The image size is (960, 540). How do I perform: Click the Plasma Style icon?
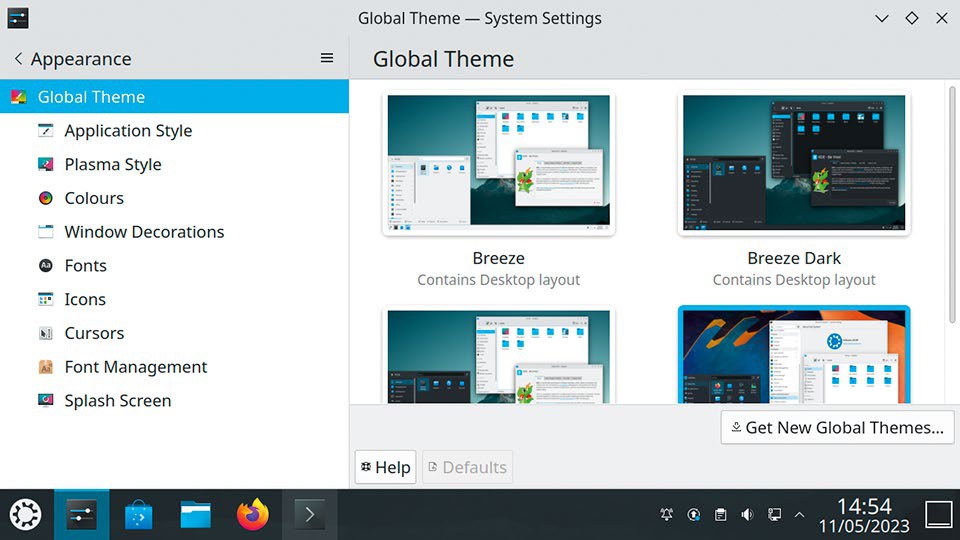pos(46,164)
